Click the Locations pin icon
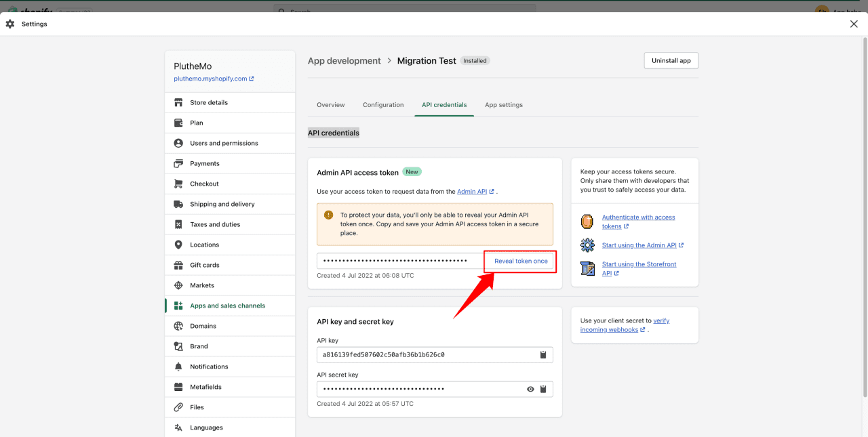This screenshot has width=868, height=437. [x=178, y=245]
